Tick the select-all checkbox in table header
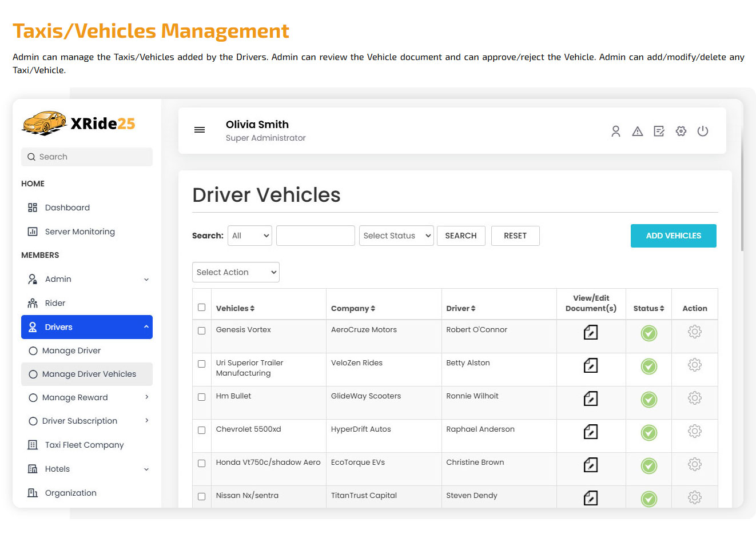Image resolution: width=756 pixels, height=542 pixels. pyautogui.click(x=201, y=308)
